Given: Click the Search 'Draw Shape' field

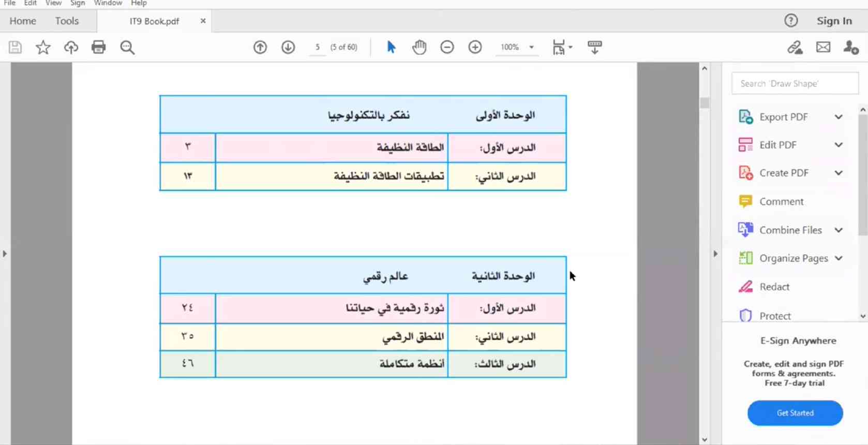Looking at the screenshot, I should pyautogui.click(x=795, y=83).
